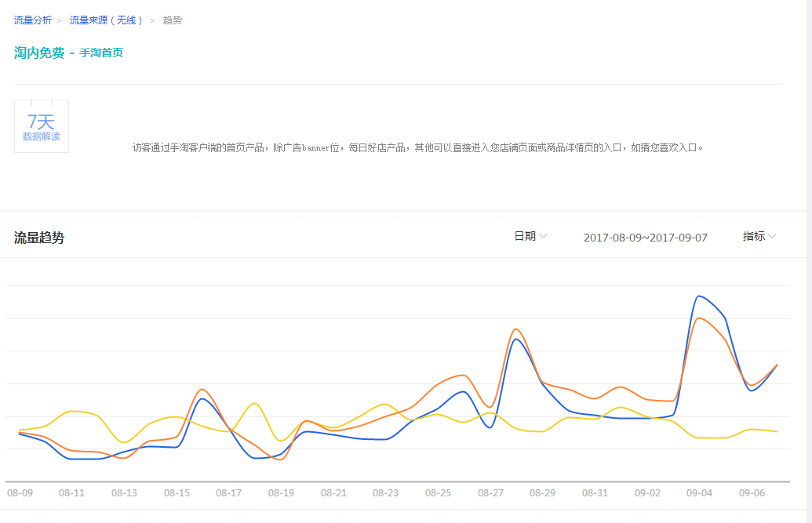
Task: Click the 09-06 axis label
Action: tap(752, 493)
